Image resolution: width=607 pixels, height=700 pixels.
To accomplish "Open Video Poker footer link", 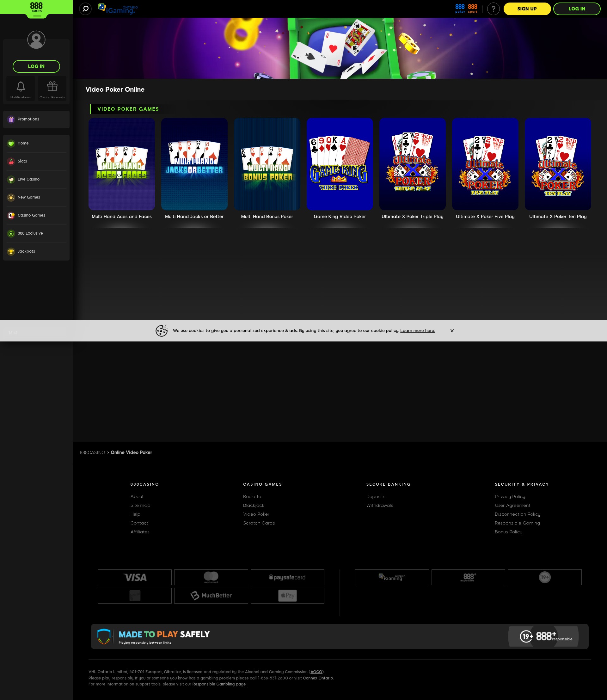I will point(256,514).
